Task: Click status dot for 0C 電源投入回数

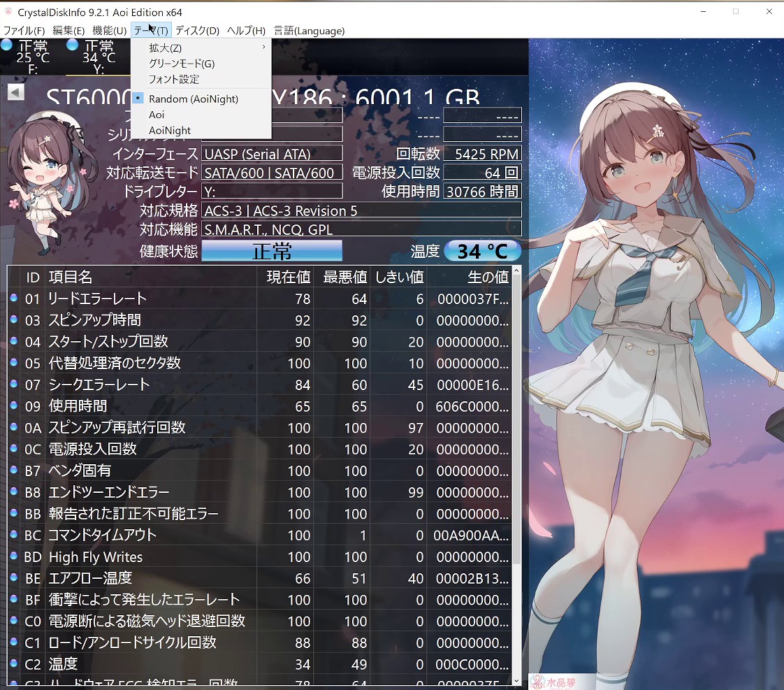Action: pos(14,448)
